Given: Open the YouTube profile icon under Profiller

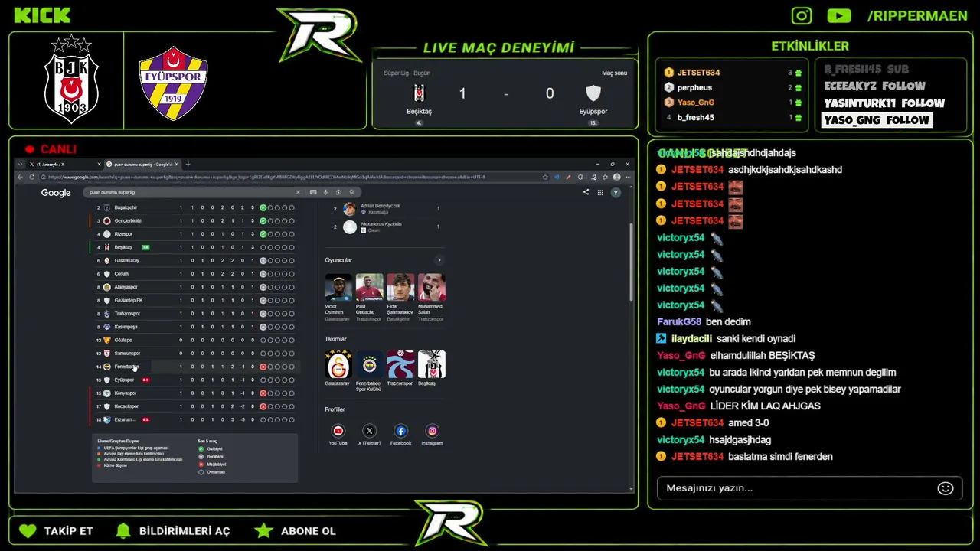Looking at the screenshot, I should pos(338,431).
